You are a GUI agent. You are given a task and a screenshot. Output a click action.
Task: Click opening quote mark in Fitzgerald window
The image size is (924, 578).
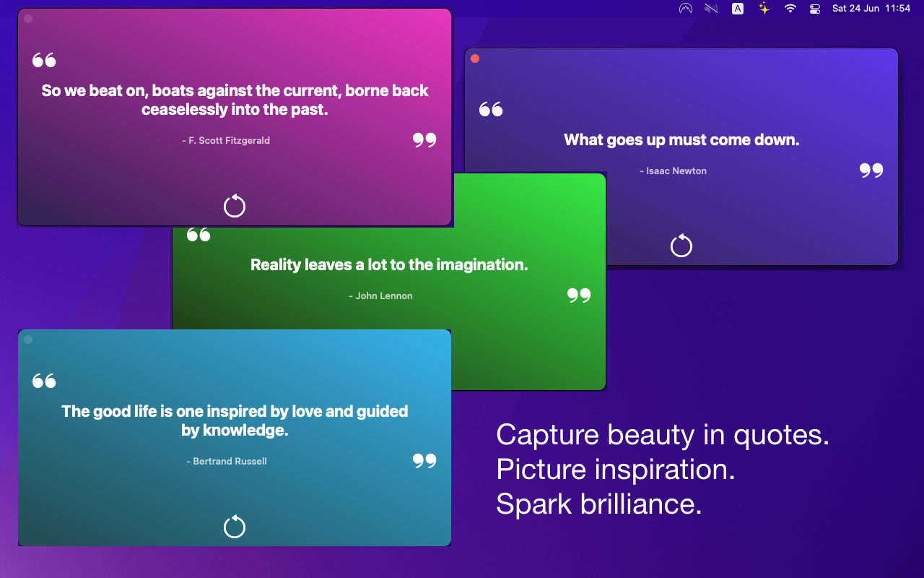click(44, 60)
